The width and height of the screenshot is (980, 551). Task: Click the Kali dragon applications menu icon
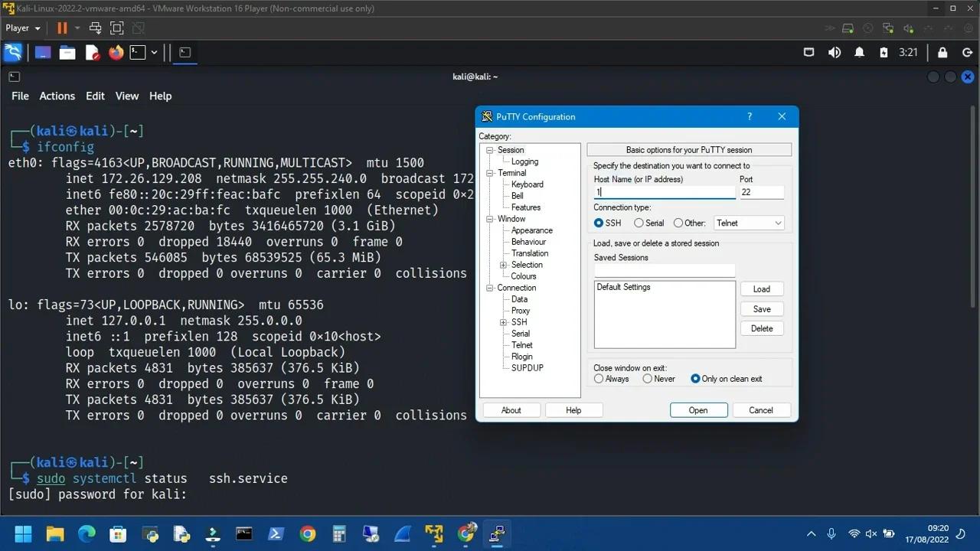[13, 53]
